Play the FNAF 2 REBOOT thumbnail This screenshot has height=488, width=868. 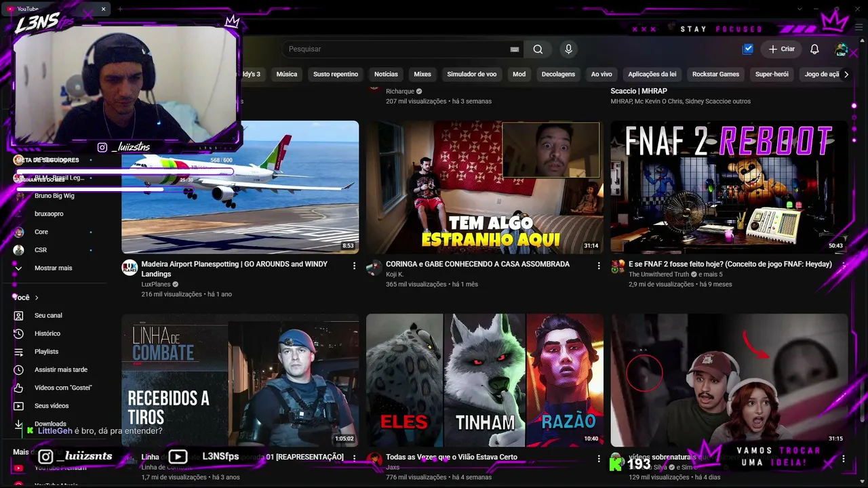pos(729,187)
